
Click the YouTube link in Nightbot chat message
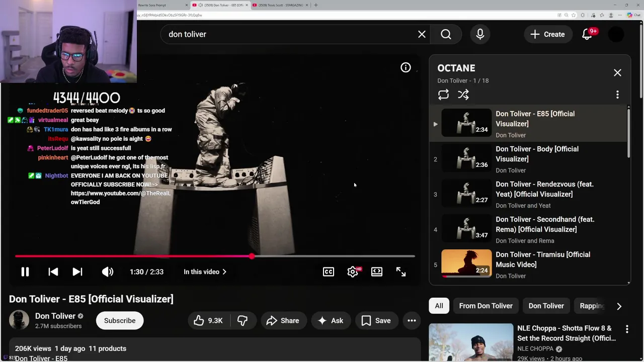pyautogui.click(x=121, y=198)
